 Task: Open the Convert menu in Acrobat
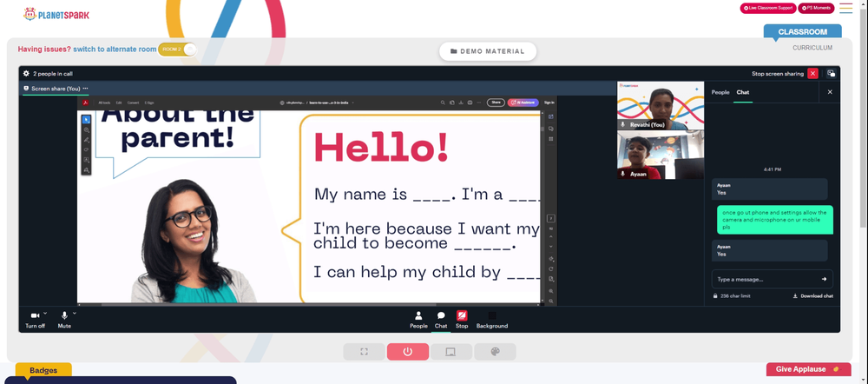[x=134, y=103]
